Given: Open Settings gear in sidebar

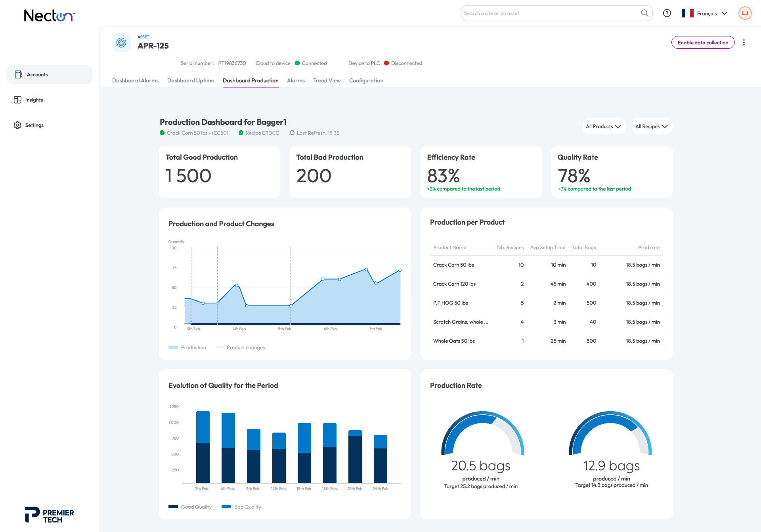Looking at the screenshot, I should 17,125.
